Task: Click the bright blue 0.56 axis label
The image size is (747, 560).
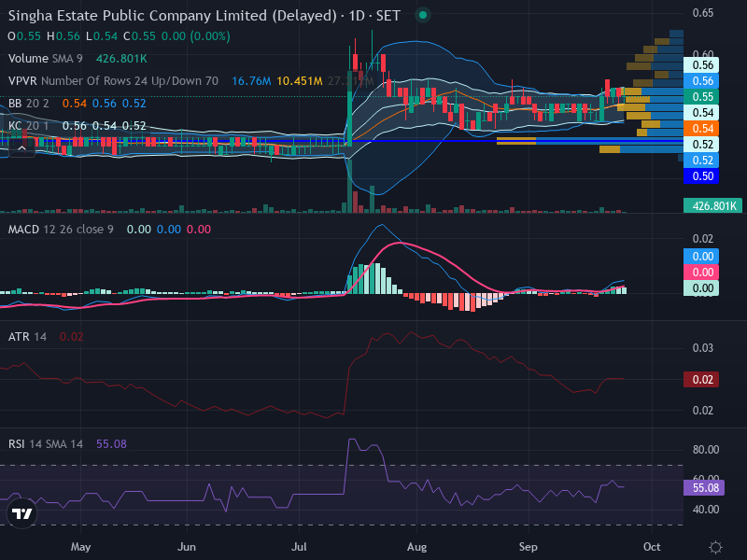Action: point(701,81)
